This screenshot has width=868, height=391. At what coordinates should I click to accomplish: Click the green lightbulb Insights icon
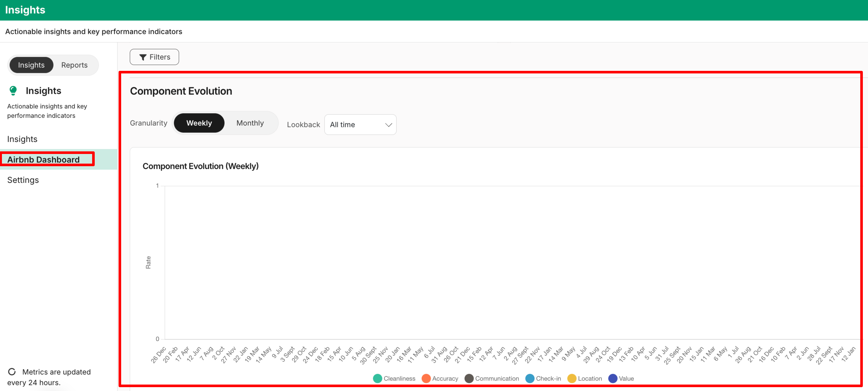(x=13, y=91)
